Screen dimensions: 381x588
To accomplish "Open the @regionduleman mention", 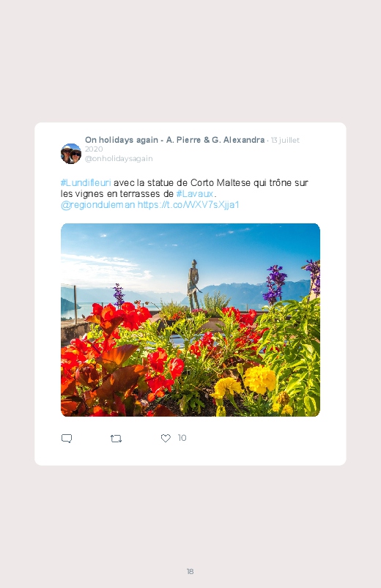I will tap(97, 205).
